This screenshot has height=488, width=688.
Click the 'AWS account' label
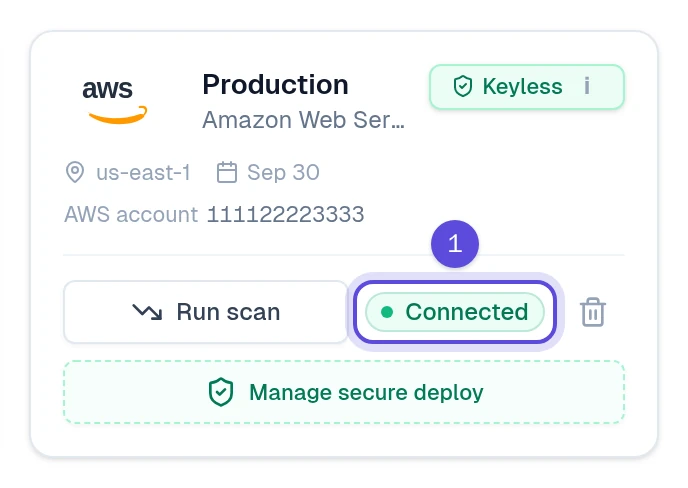(x=131, y=215)
